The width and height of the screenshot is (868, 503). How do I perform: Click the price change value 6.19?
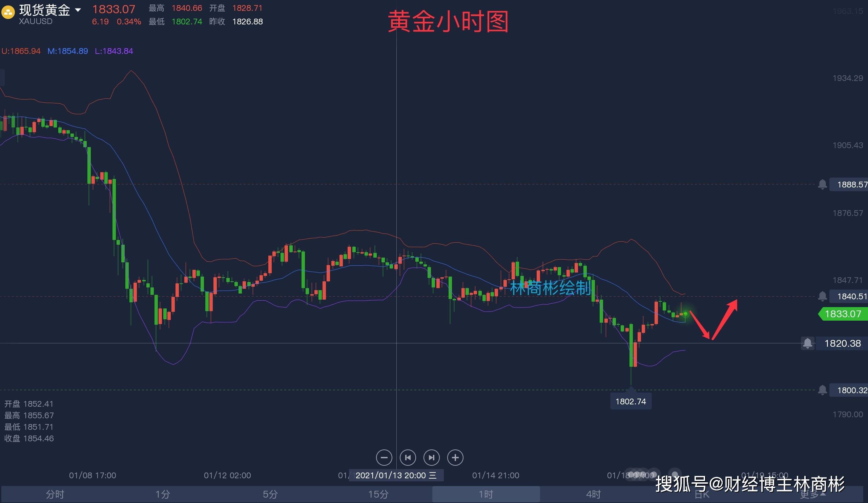(x=100, y=22)
